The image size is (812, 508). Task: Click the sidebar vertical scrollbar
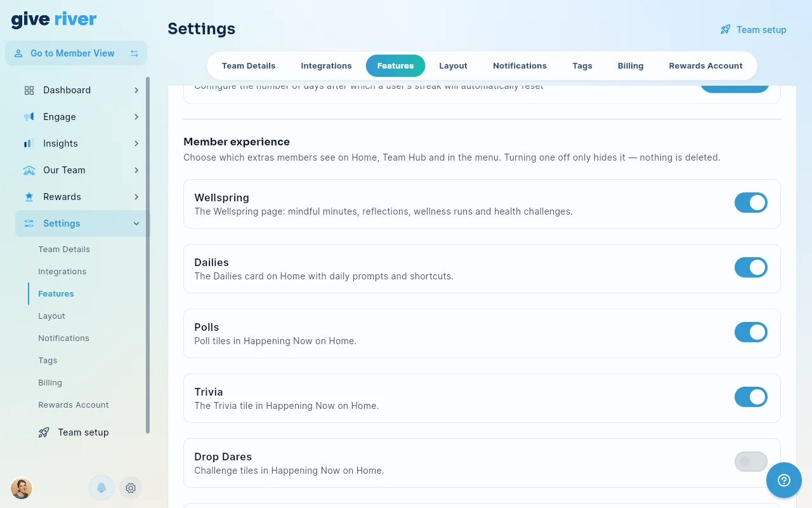coord(148,255)
